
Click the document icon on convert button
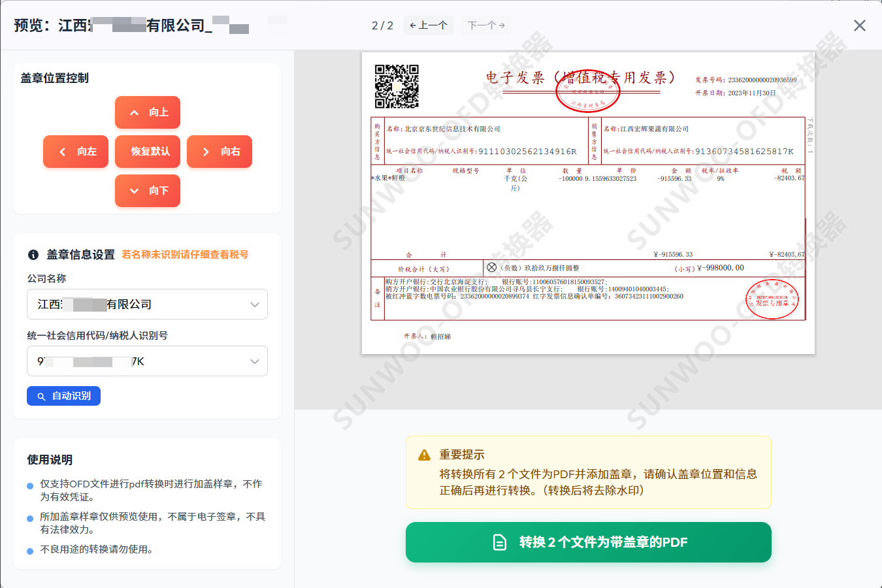tap(500, 542)
